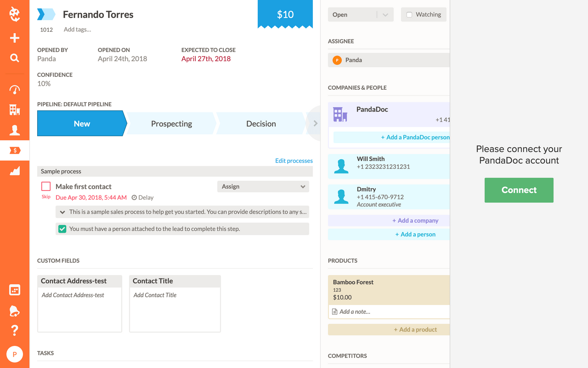588x368 pixels.
Task: Toggle the Watching checkbox
Action: click(x=409, y=15)
